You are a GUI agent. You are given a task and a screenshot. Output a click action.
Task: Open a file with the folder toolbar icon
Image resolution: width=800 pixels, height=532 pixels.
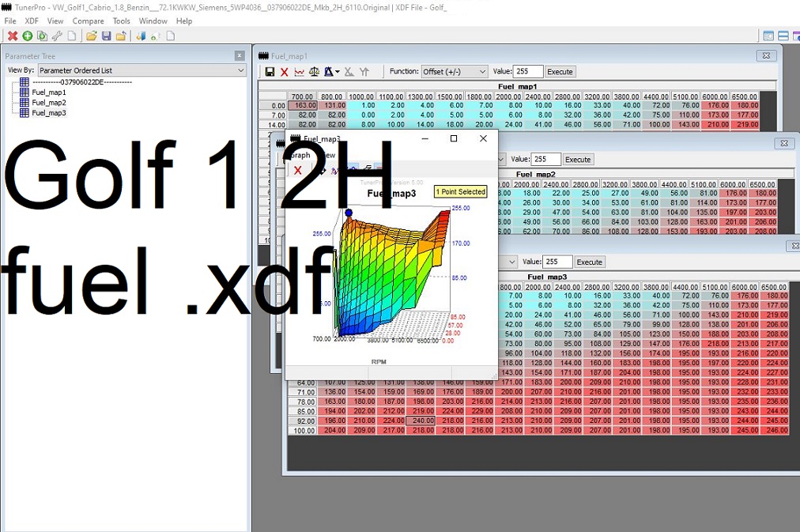(x=92, y=36)
